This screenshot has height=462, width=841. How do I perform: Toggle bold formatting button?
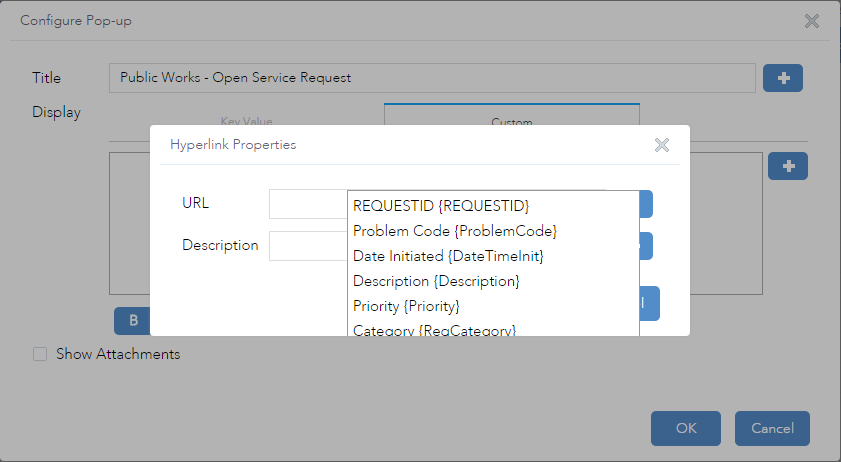133,321
